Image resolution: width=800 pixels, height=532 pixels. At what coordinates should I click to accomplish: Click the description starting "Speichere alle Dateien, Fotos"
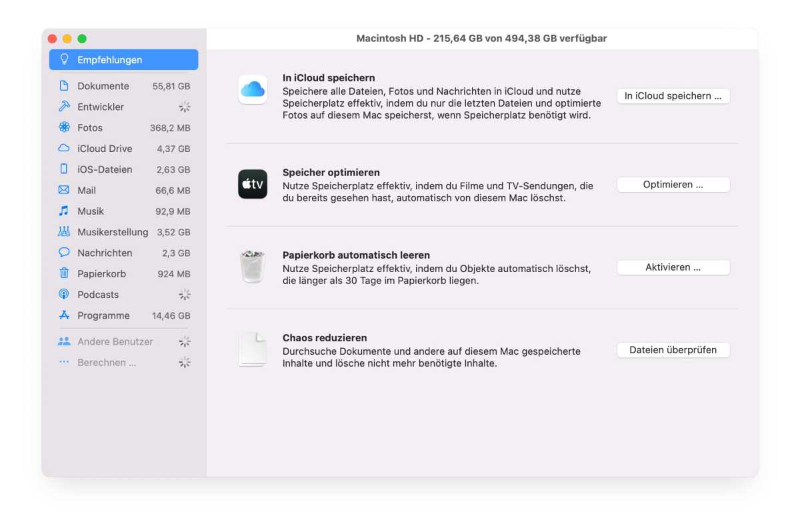coord(441,103)
